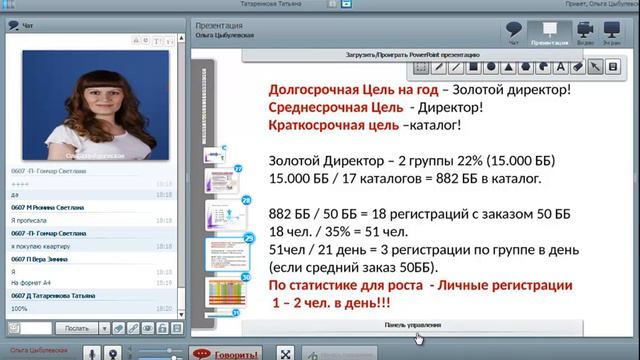The height and width of the screenshot is (360, 640).
Task: Open the highlighted slide thumbnail 29
Action: pos(227,254)
